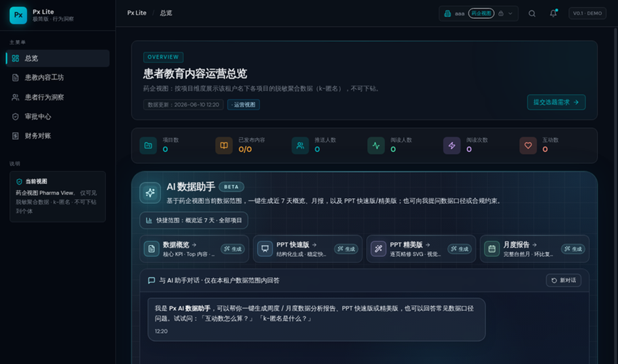Image resolution: width=618 pixels, height=364 pixels.
Task: Click the 患者行为洞察 people icon
Action: click(16, 97)
